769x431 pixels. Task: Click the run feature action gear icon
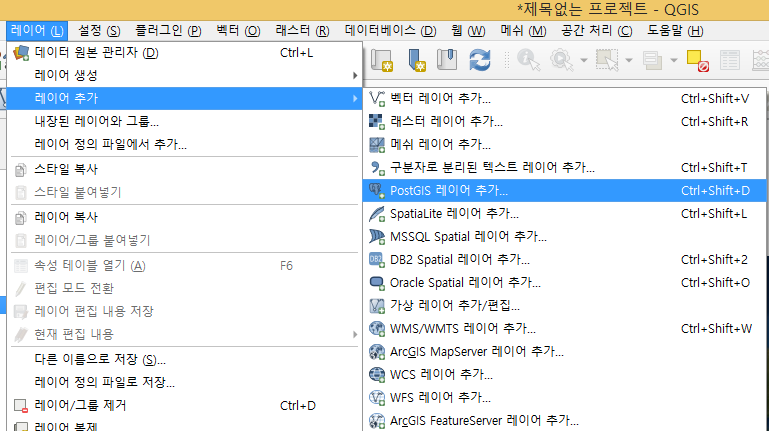562,60
